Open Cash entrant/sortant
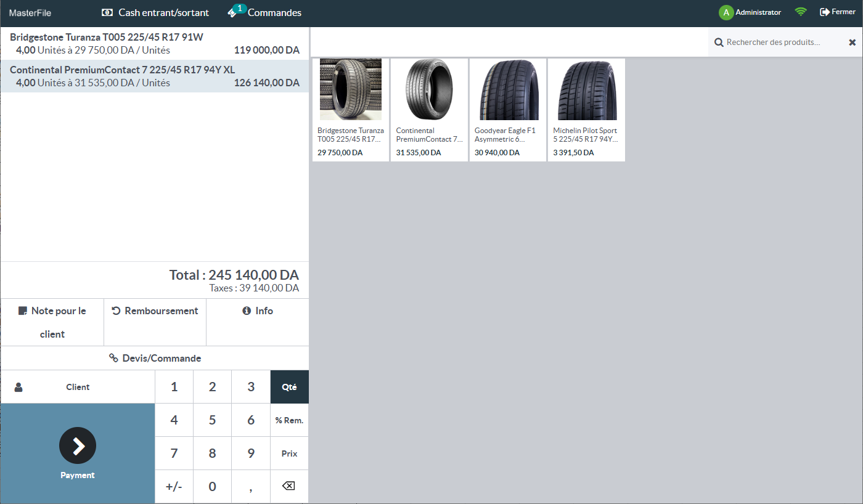 pyautogui.click(x=155, y=12)
